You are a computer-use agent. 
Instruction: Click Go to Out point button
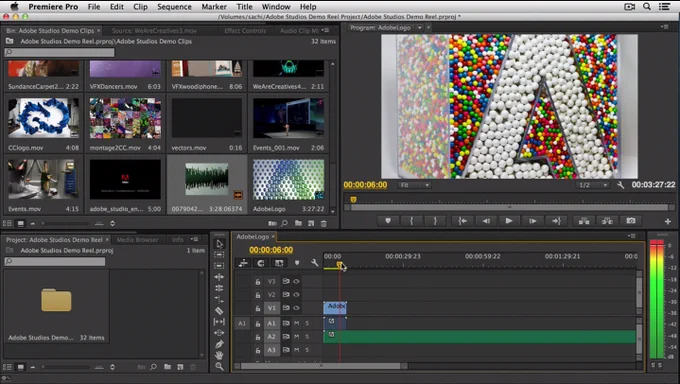556,221
